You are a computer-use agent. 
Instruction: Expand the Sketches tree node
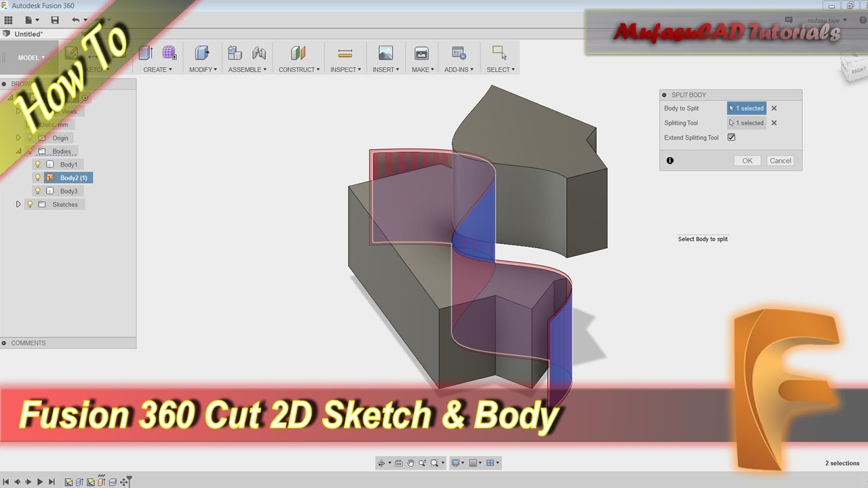coord(18,204)
